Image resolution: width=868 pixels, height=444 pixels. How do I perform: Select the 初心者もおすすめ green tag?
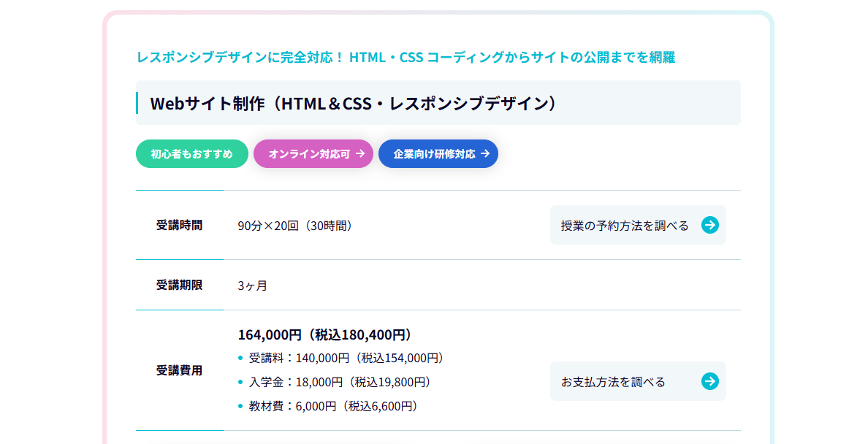(x=191, y=153)
